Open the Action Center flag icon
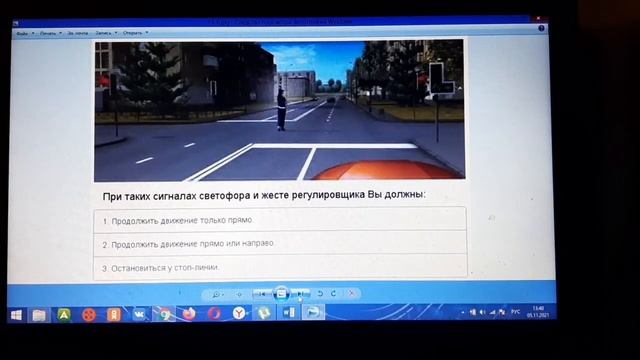 coord(502,312)
